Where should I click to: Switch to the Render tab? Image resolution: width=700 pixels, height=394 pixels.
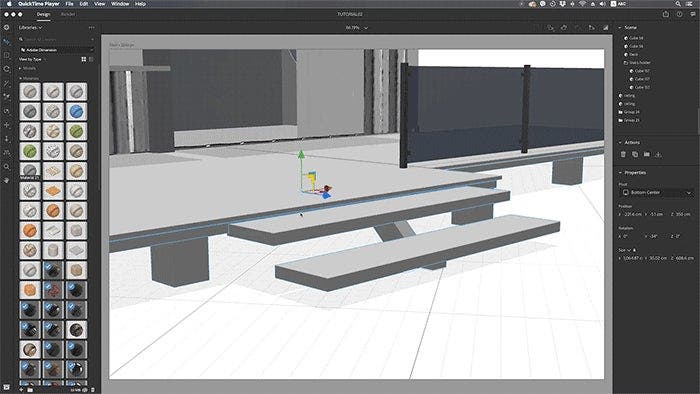pos(68,14)
